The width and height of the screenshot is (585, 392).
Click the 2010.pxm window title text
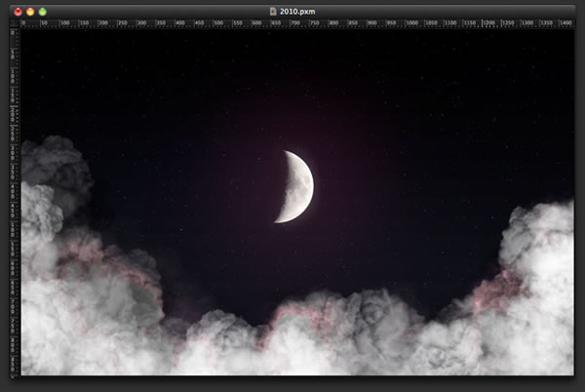(297, 12)
